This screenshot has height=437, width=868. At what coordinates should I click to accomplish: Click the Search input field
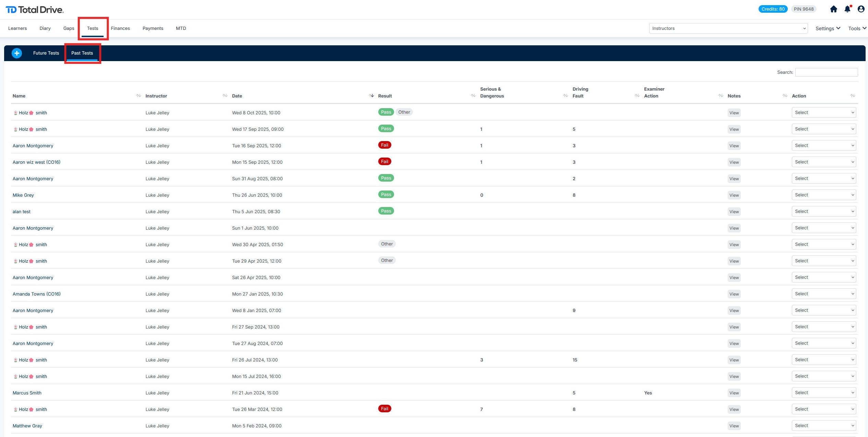(x=826, y=72)
